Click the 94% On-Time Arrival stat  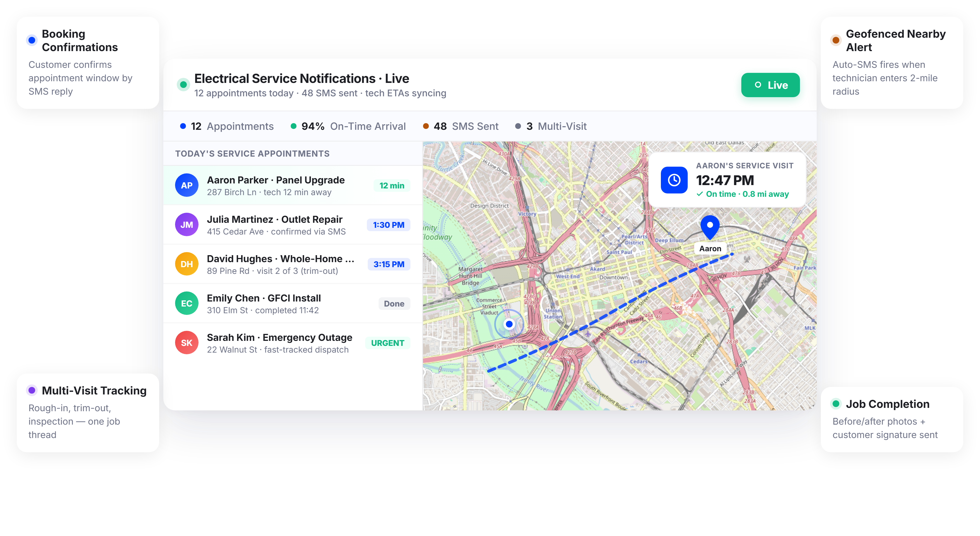click(348, 126)
